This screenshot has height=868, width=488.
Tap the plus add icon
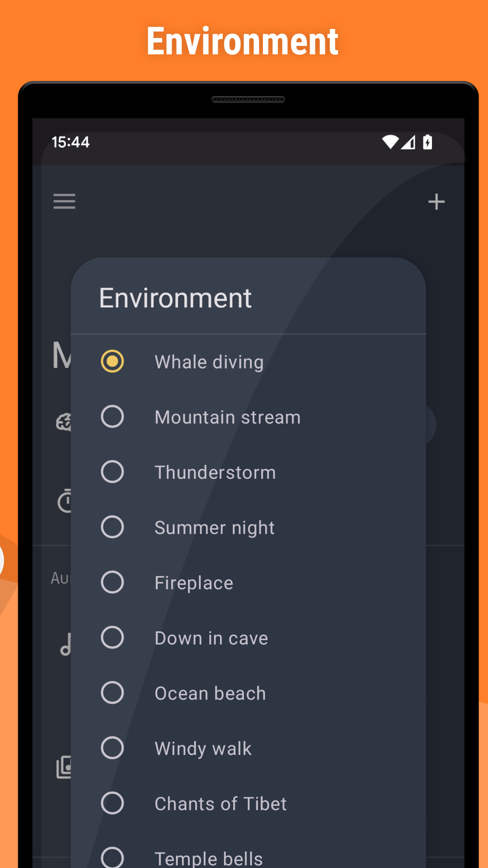pyautogui.click(x=436, y=202)
